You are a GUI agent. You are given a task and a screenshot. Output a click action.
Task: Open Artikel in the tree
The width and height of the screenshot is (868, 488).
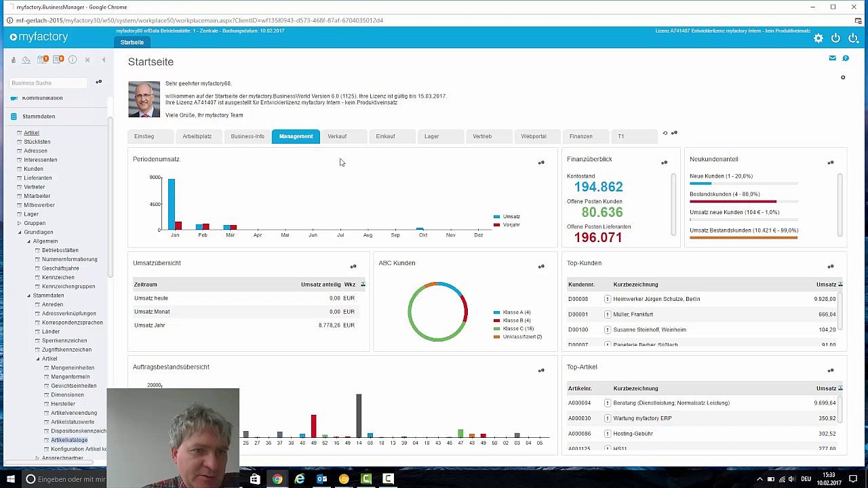point(32,133)
